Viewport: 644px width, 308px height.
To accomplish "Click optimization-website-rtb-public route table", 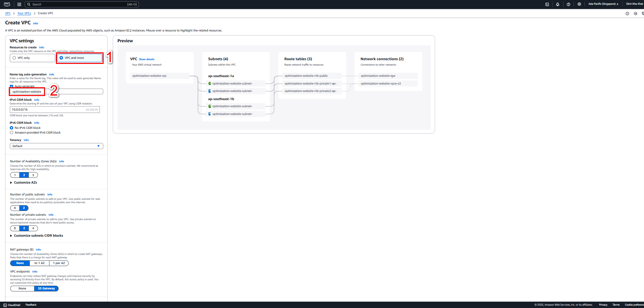I will pos(312,76).
